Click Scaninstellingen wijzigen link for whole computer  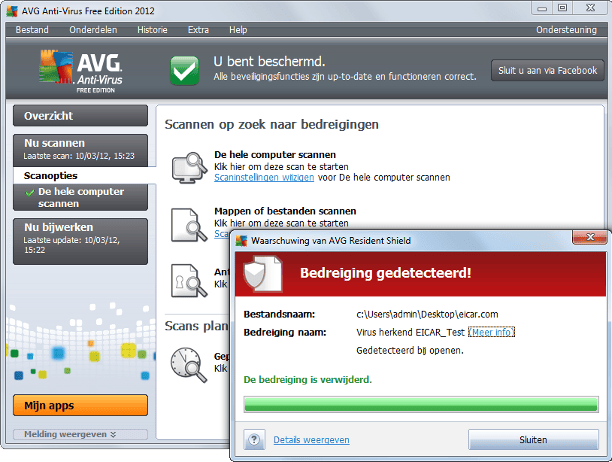click(x=264, y=178)
